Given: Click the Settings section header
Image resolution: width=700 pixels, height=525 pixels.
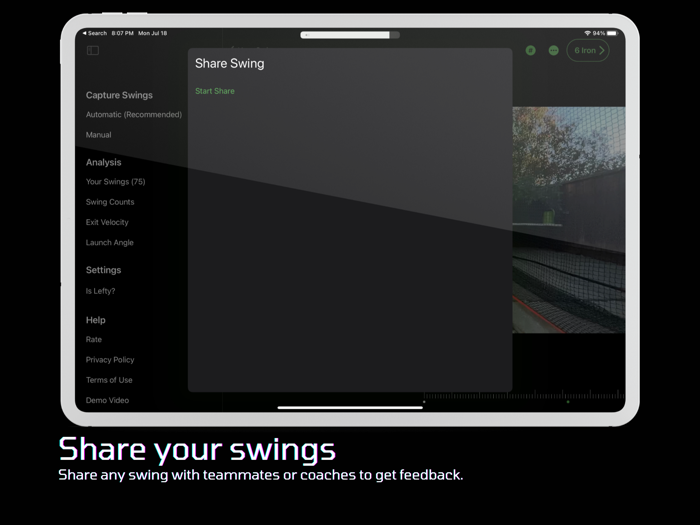Looking at the screenshot, I should [x=104, y=270].
